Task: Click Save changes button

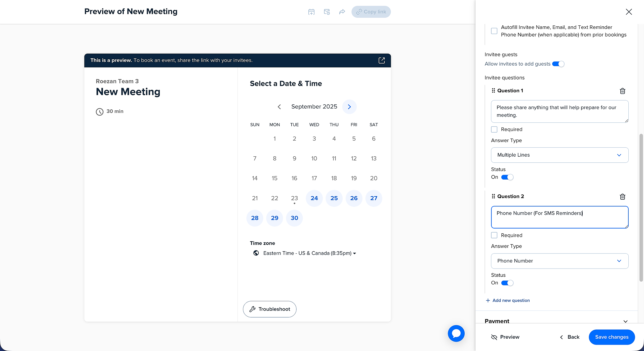Action: [612, 337]
